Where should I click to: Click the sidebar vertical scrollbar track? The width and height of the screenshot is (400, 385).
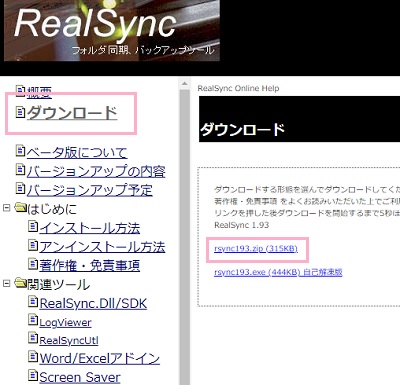185,237
